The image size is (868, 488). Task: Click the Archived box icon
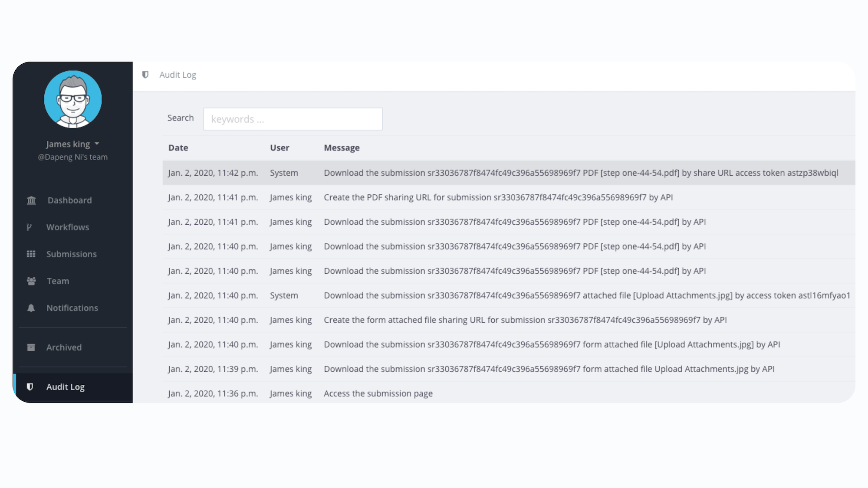[x=31, y=347]
